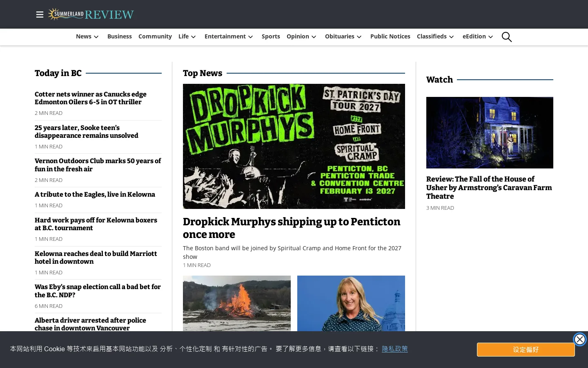Expand the Obituaries dropdown chevron
This screenshot has width=588, height=368.
click(359, 37)
